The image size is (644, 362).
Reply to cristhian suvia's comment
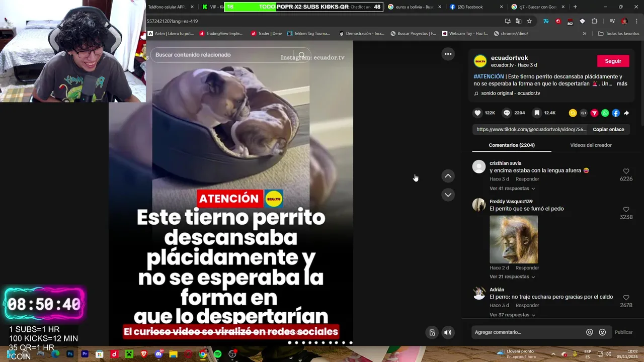[x=527, y=179]
